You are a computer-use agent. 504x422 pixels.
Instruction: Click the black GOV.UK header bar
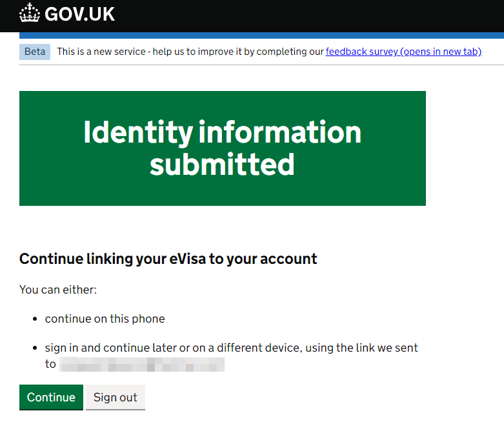252,16
